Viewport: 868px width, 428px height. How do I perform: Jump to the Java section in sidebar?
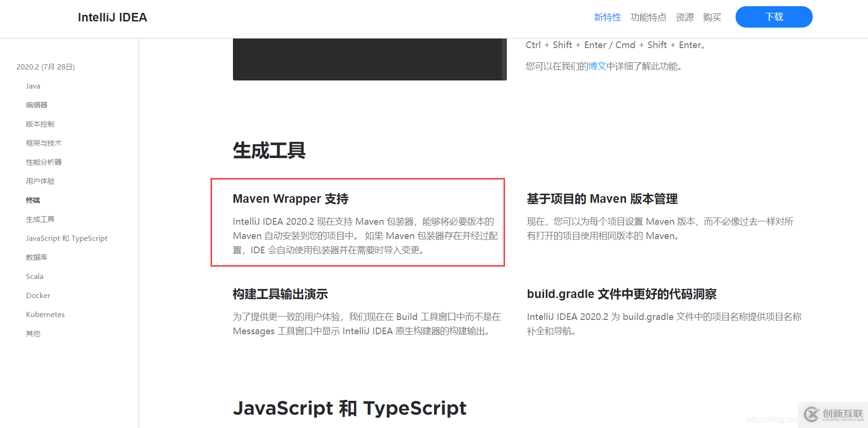click(x=33, y=86)
